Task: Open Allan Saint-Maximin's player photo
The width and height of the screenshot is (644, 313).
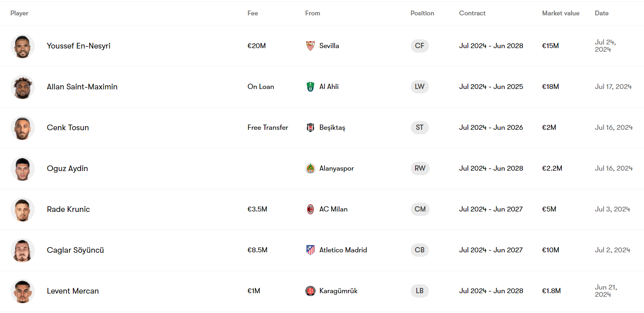Action: click(x=23, y=87)
